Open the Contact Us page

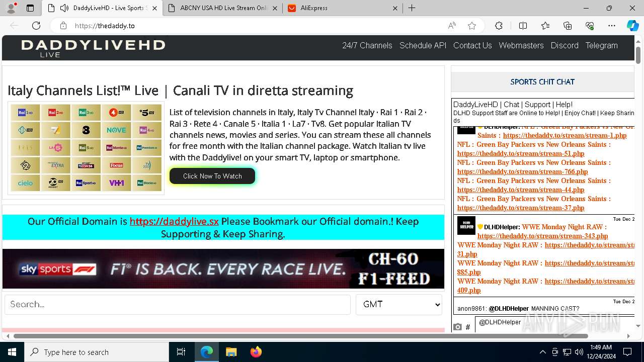coord(472,45)
